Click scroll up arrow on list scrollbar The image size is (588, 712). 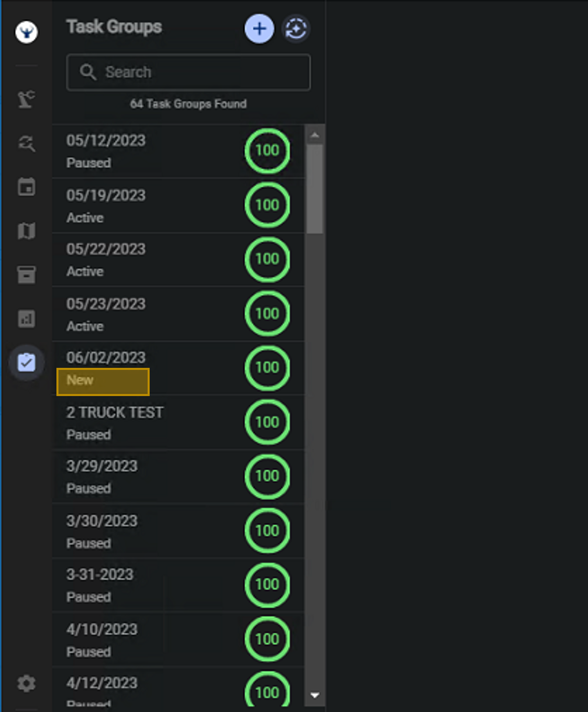click(314, 135)
